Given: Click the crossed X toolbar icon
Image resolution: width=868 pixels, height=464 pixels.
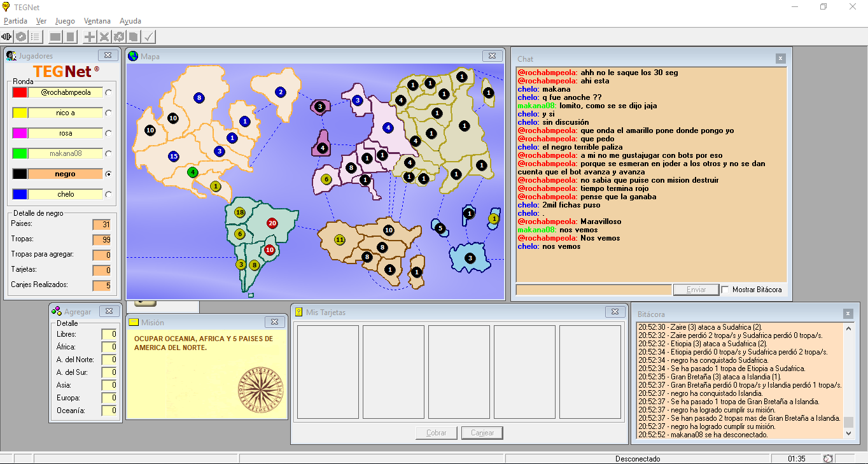Looking at the screenshot, I should [x=104, y=37].
